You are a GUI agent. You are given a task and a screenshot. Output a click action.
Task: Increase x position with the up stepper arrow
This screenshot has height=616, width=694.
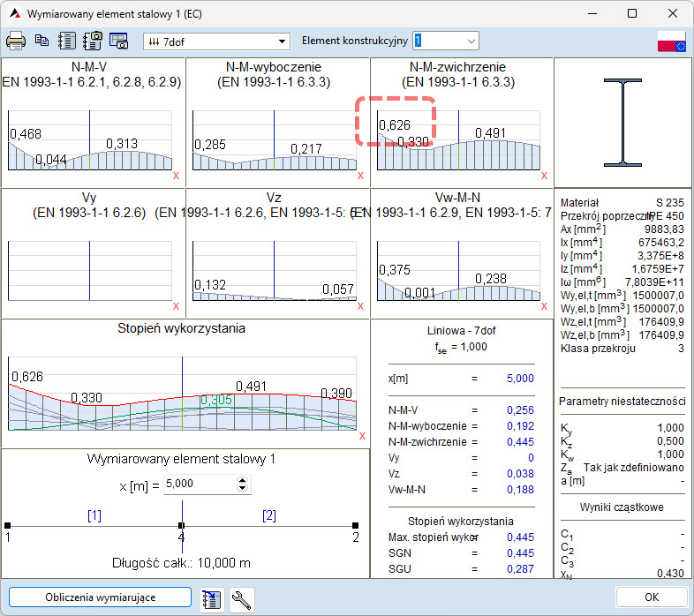pos(242,480)
